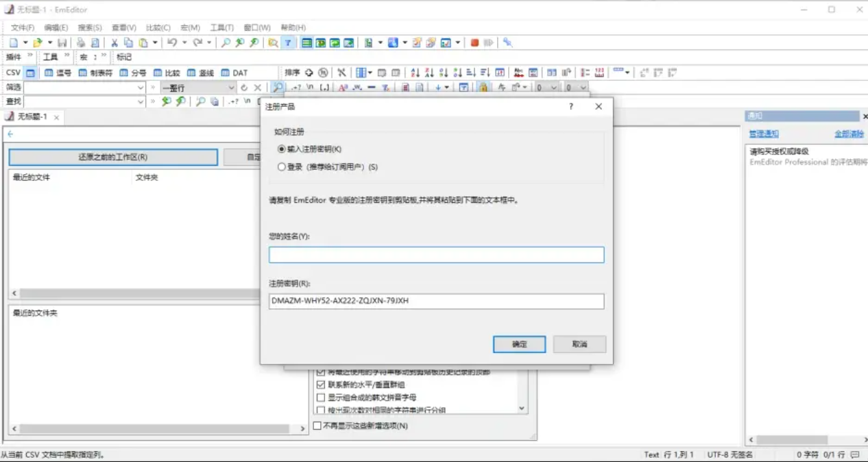Open the 一整行 dropdown list

click(x=230, y=87)
